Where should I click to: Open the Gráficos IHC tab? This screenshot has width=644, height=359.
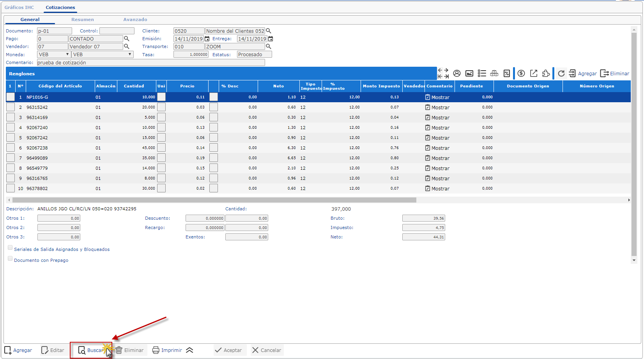coord(19,7)
